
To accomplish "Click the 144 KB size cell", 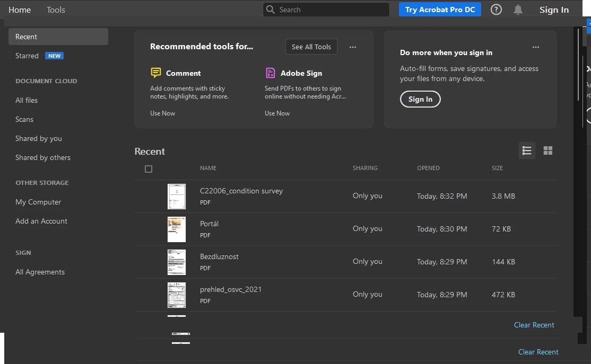I will 503,262.
